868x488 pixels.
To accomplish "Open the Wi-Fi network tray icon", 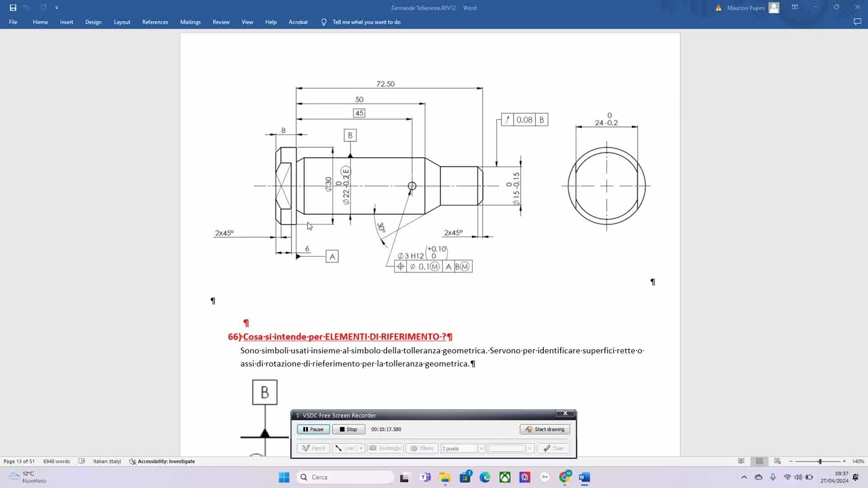I will (x=787, y=477).
